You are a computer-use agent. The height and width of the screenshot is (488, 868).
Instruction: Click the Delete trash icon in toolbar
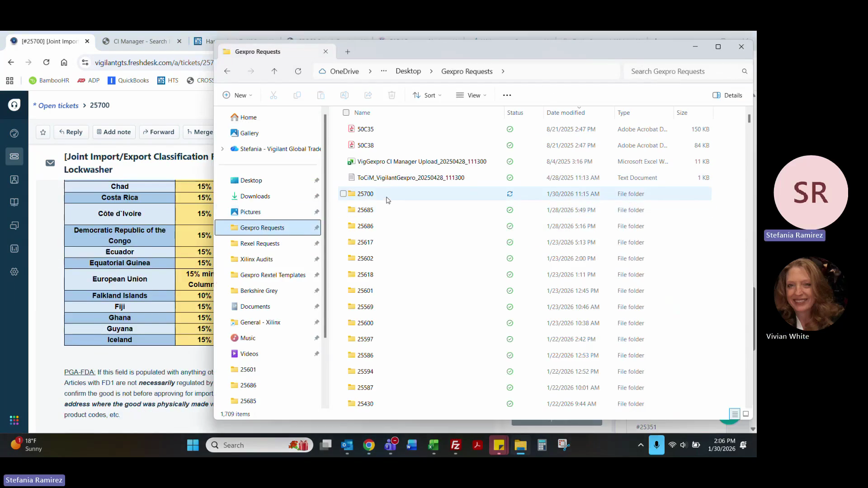point(392,95)
